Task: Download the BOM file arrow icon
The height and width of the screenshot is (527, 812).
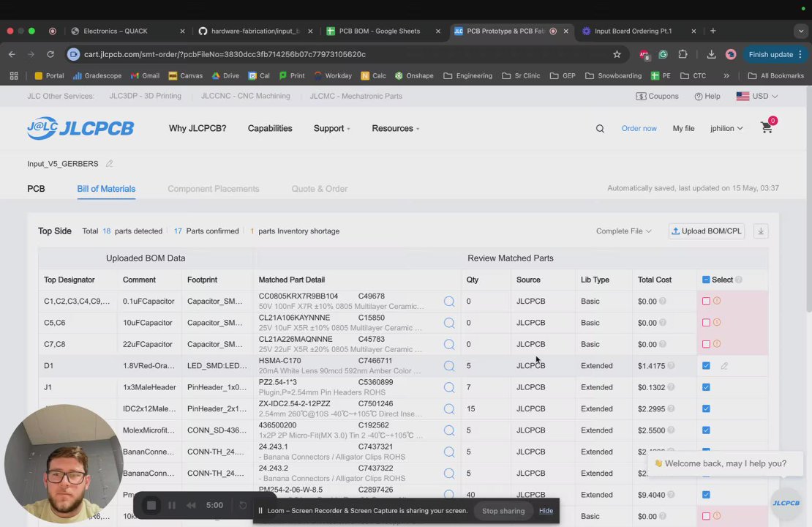Action: point(761,231)
